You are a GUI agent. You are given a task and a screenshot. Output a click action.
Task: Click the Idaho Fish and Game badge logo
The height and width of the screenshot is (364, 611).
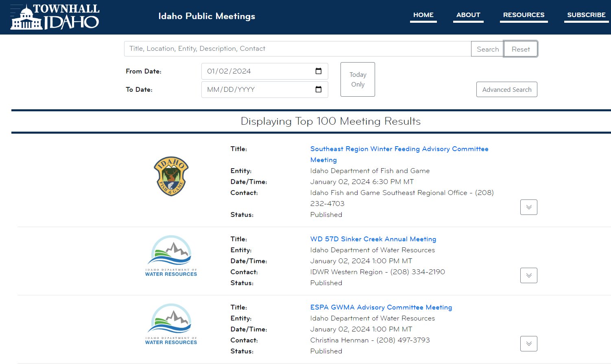pyautogui.click(x=171, y=176)
